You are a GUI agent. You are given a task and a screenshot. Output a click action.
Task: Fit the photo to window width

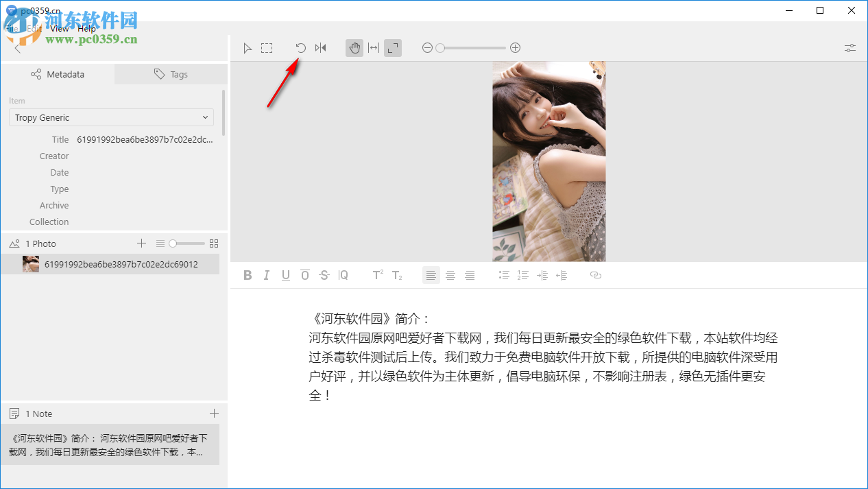pyautogui.click(x=373, y=47)
